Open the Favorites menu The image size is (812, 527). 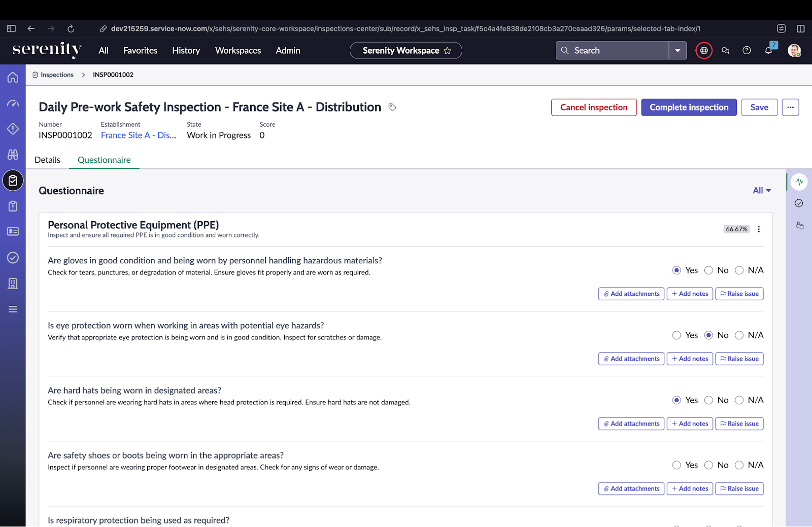pos(141,51)
